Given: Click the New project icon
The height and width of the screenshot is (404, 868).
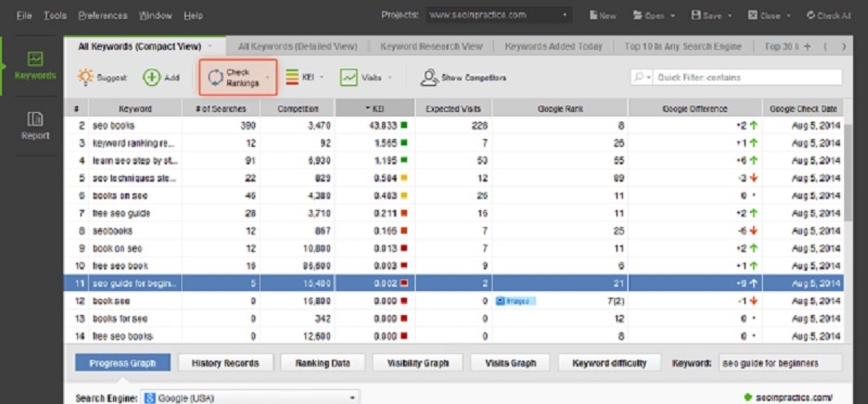Looking at the screenshot, I should coord(593,15).
